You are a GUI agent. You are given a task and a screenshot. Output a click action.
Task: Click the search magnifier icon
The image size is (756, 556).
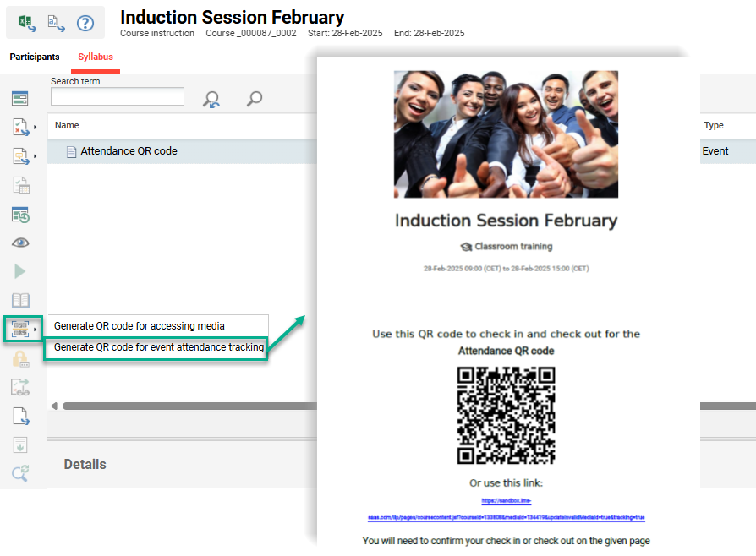(255, 99)
